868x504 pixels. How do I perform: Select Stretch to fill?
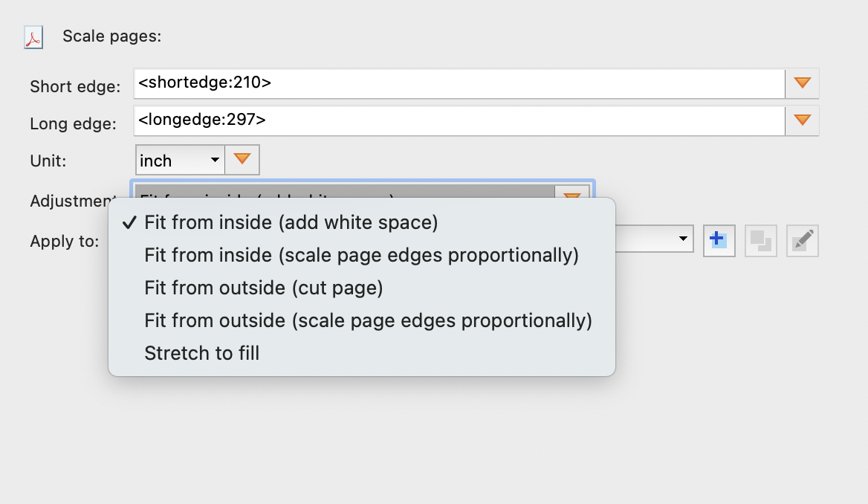point(201,353)
